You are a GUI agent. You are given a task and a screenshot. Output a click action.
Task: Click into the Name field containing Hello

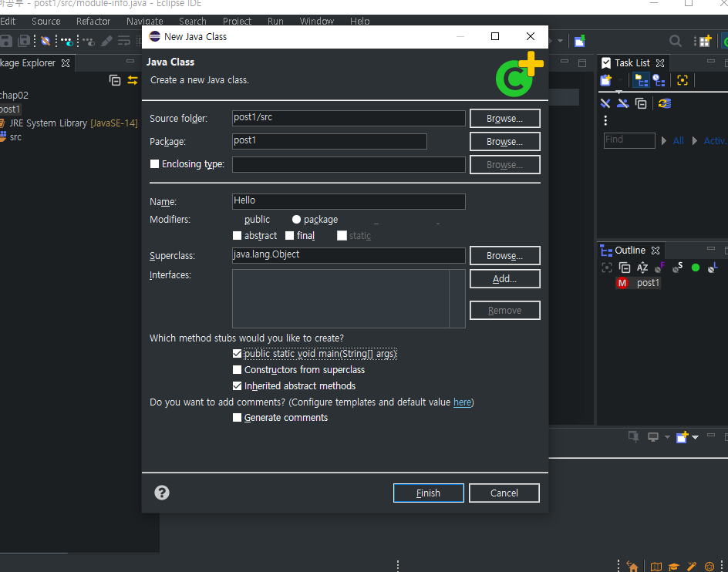click(x=349, y=201)
